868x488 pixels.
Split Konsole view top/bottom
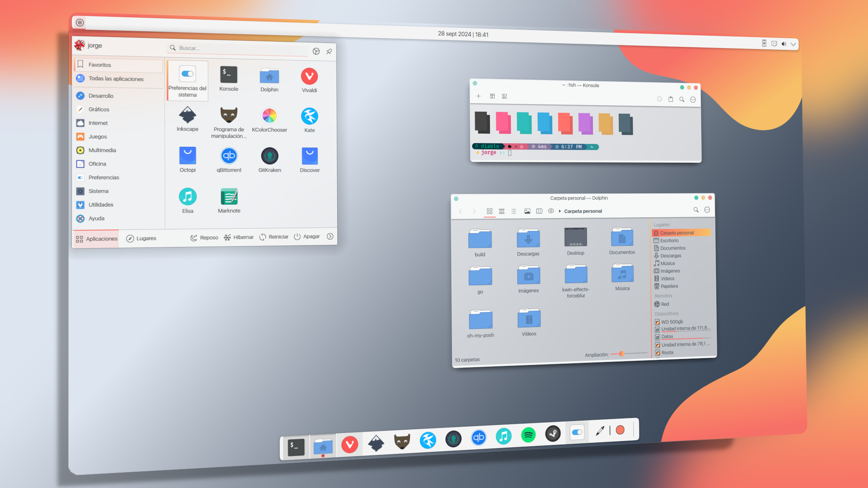504,96
